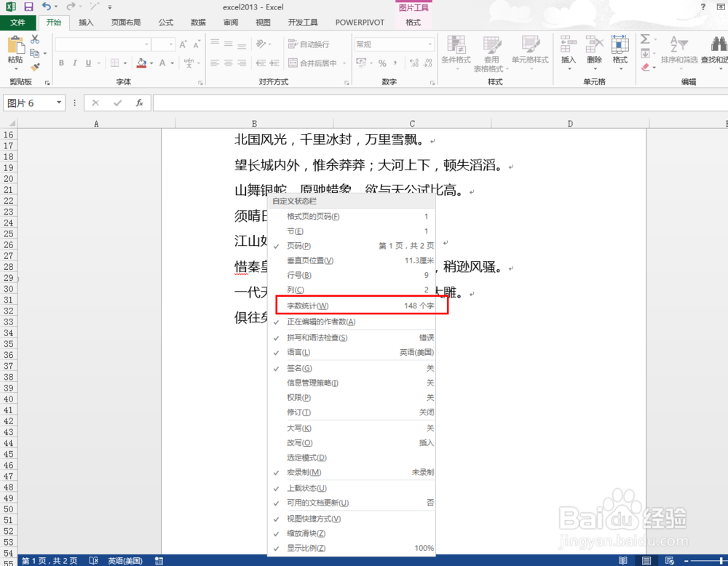Click the Help question mark icon
Image resolution: width=728 pixels, height=566 pixels.
[x=703, y=7]
